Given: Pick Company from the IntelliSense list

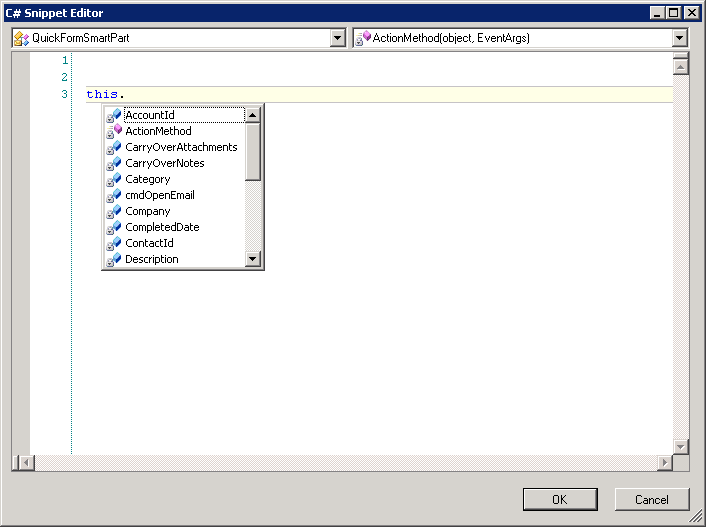Looking at the screenshot, I should tap(147, 211).
